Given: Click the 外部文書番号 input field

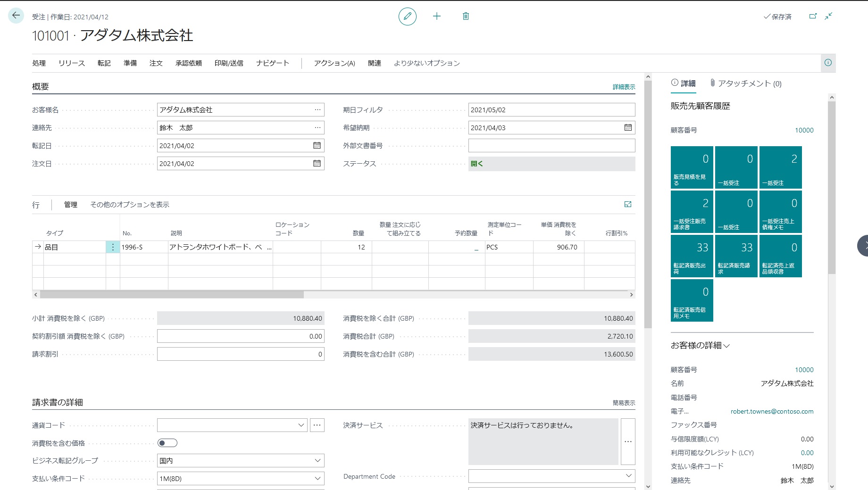Looking at the screenshot, I should pos(551,146).
